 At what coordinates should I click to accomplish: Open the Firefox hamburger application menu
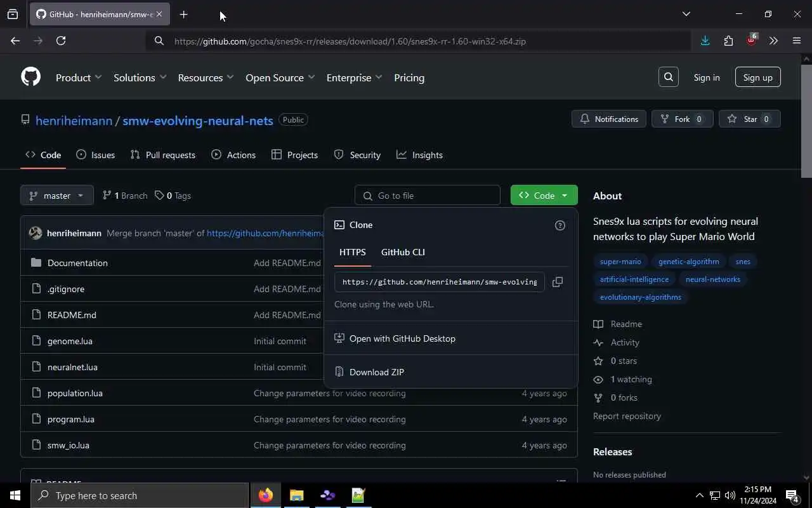pyautogui.click(x=797, y=41)
